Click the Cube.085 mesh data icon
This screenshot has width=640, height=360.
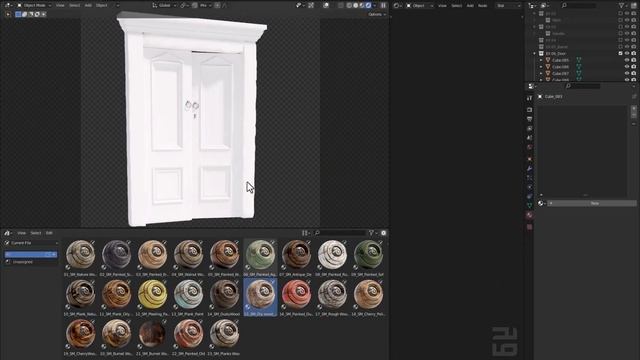(x=578, y=60)
